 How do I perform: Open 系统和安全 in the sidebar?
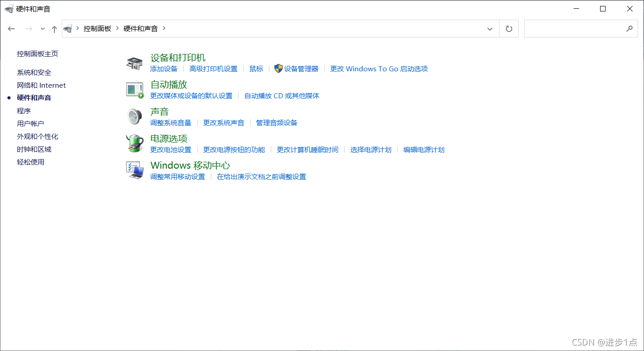click(x=34, y=72)
